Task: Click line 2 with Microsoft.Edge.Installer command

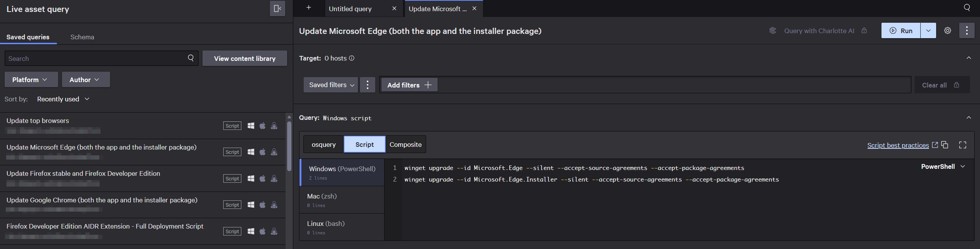Action: [x=591, y=180]
